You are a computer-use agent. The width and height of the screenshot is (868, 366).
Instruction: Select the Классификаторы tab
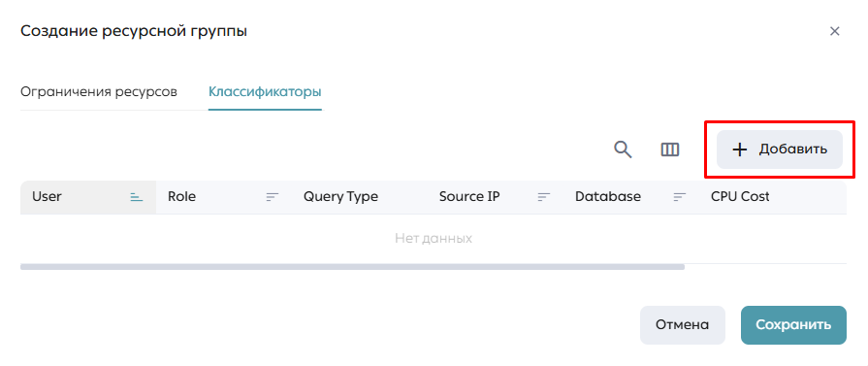tap(265, 91)
